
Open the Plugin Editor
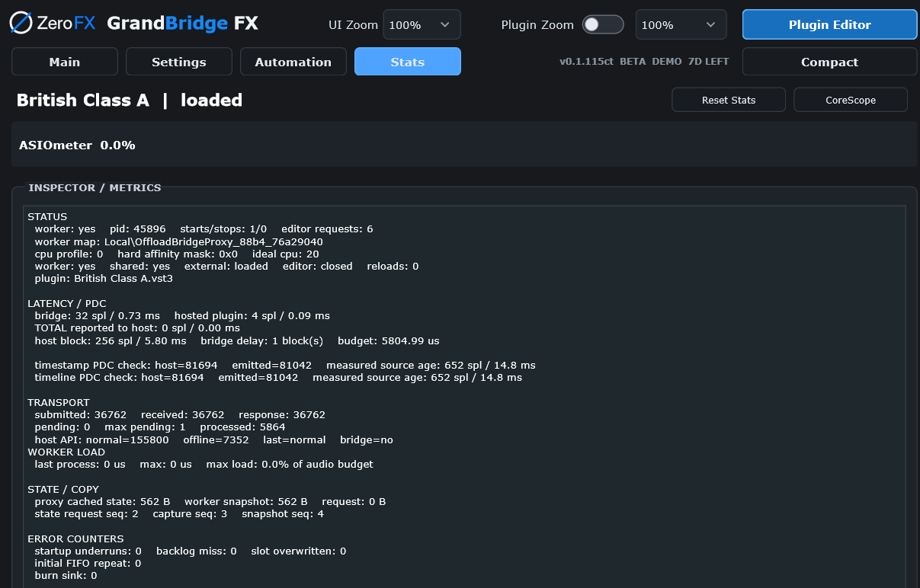tap(830, 24)
